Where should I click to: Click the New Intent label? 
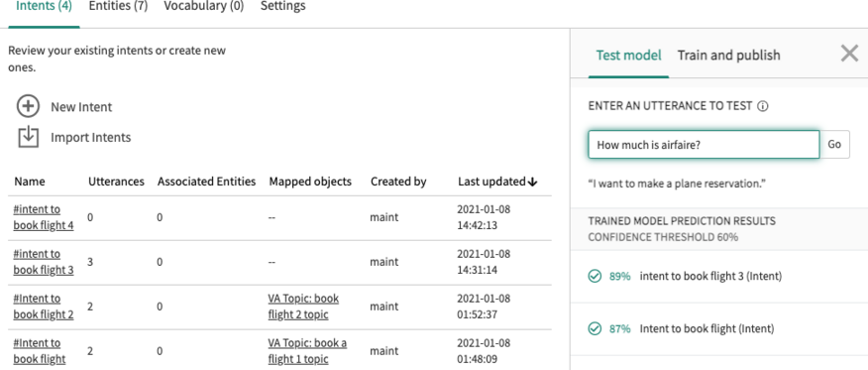[x=81, y=107]
